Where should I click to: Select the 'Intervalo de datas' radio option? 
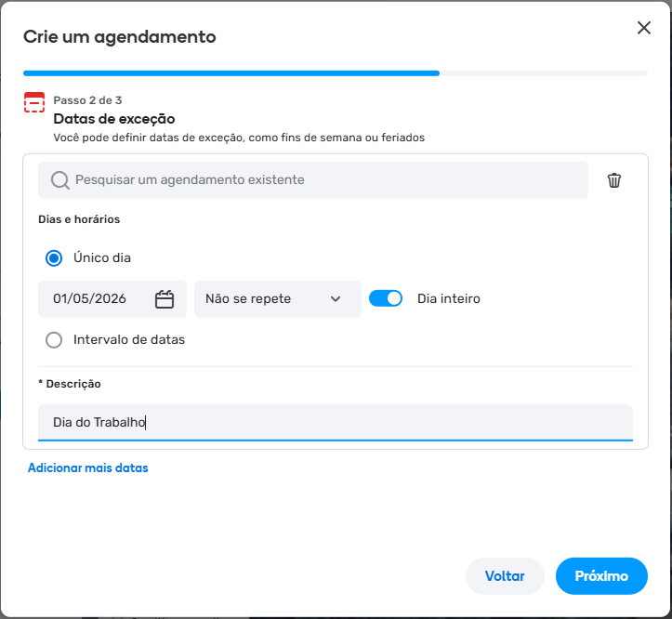pyautogui.click(x=54, y=340)
